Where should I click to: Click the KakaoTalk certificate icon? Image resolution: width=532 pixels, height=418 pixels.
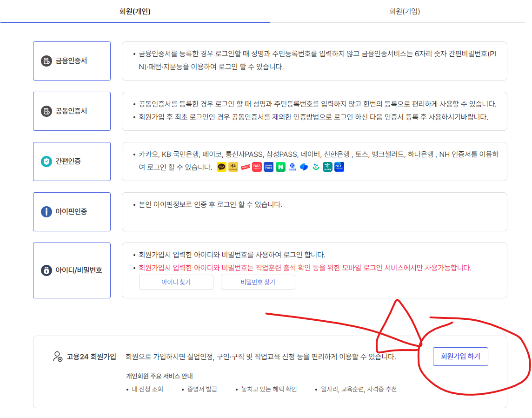pos(221,167)
